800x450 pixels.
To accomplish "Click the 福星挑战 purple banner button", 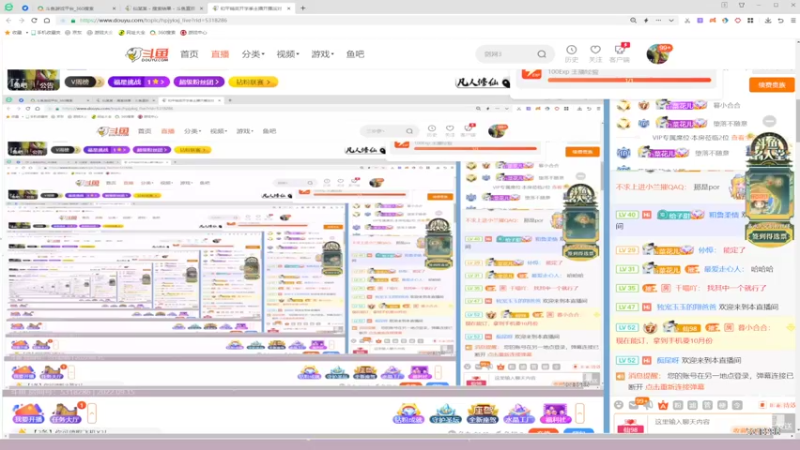I will (139, 82).
